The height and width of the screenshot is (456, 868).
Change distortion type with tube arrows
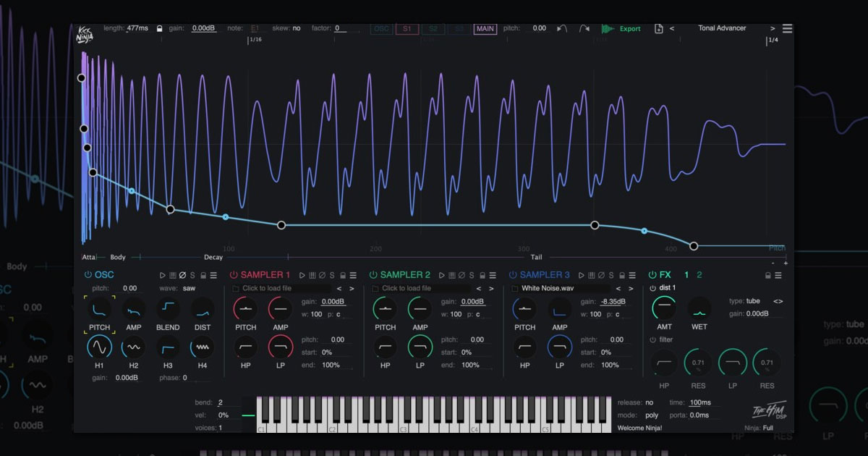point(778,301)
